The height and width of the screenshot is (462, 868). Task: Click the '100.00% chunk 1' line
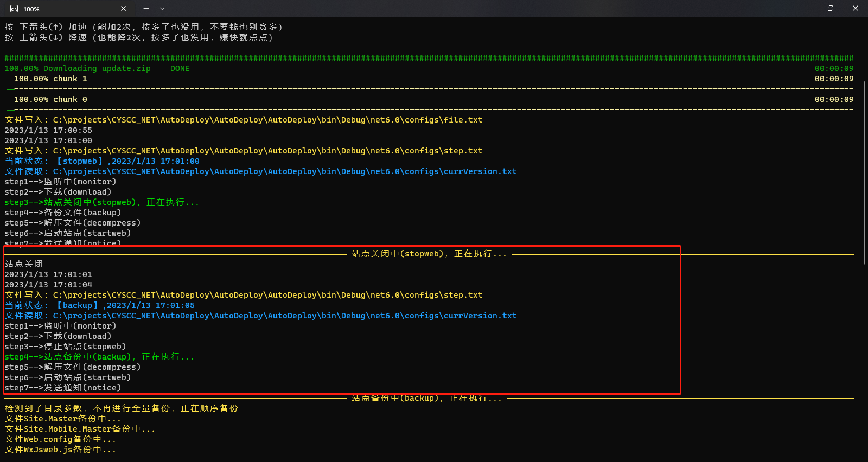[50, 79]
